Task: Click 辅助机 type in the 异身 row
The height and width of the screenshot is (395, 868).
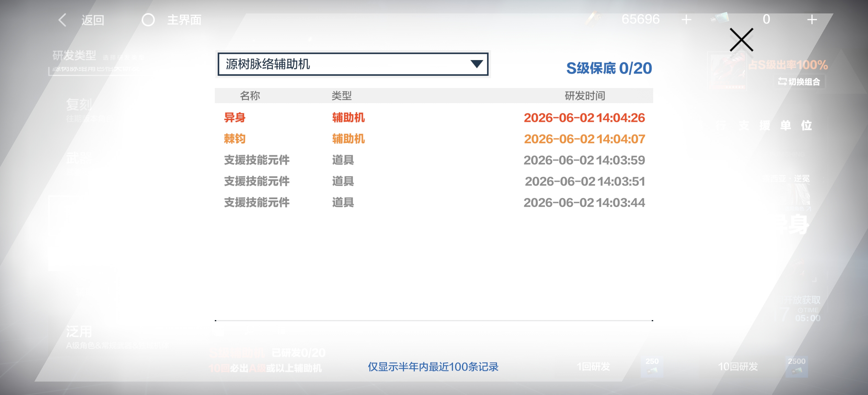Action: (x=349, y=118)
